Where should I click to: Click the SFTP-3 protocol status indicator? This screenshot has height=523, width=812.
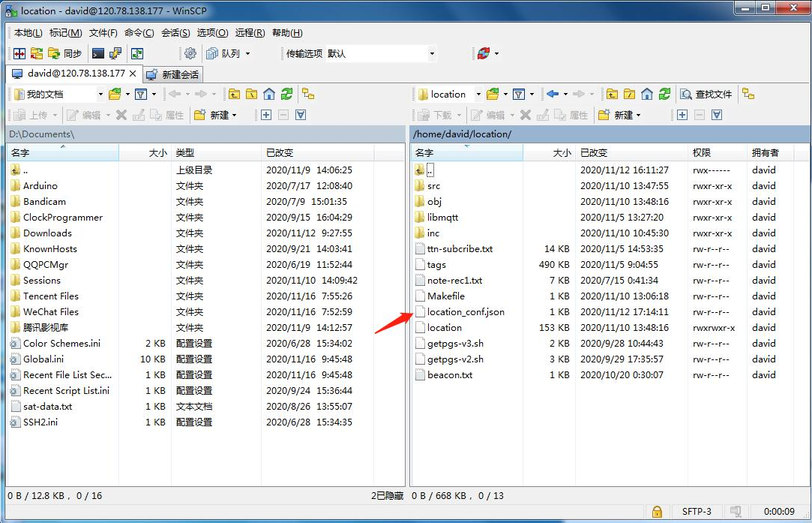point(697,512)
